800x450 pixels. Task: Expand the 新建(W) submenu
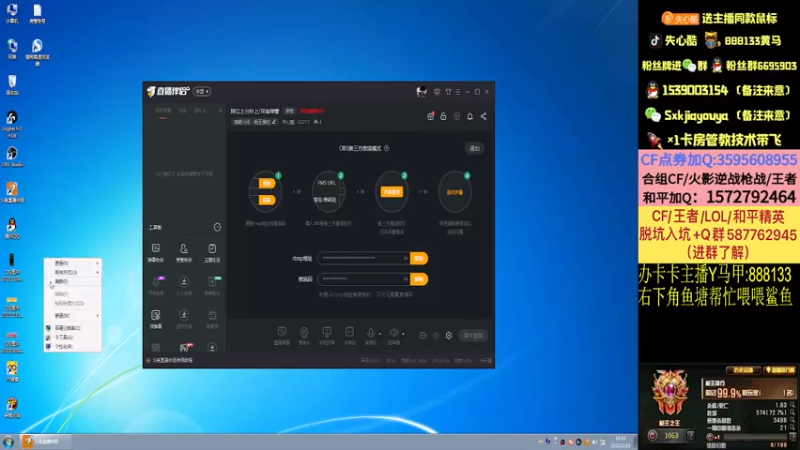click(73, 316)
